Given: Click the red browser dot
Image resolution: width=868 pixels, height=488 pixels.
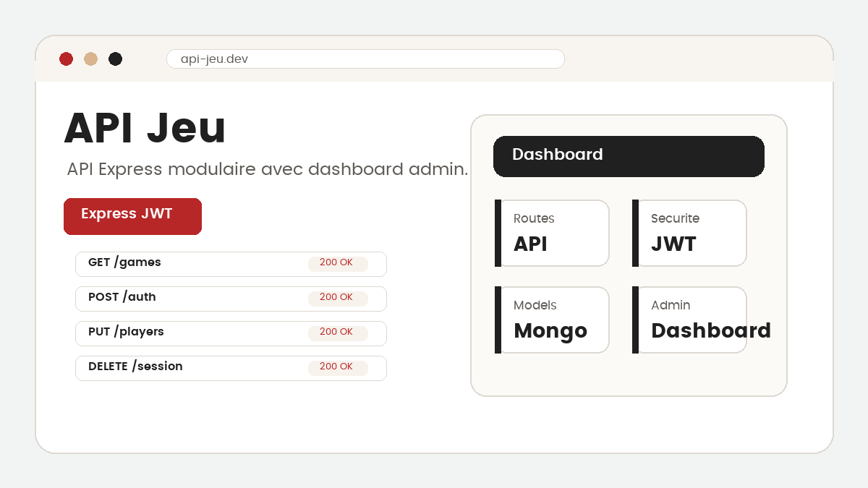Looking at the screenshot, I should 66,59.
